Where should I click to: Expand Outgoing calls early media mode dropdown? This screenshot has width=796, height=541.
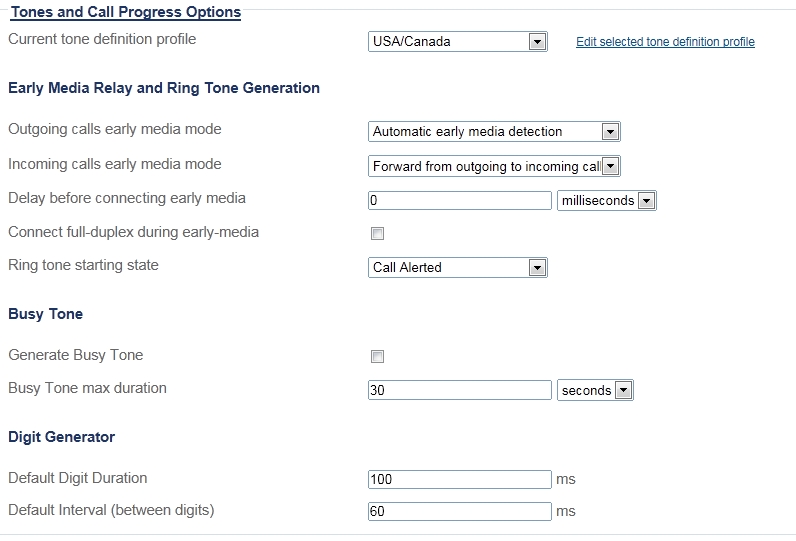click(494, 131)
